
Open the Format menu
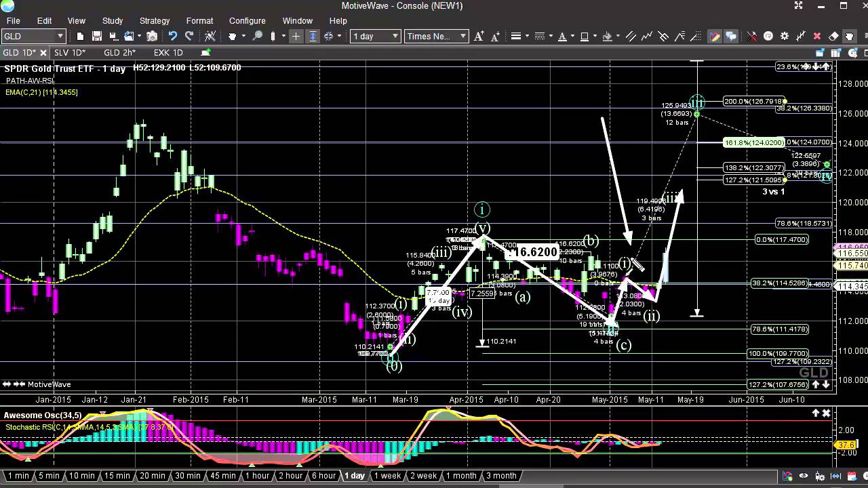pyautogui.click(x=199, y=20)
